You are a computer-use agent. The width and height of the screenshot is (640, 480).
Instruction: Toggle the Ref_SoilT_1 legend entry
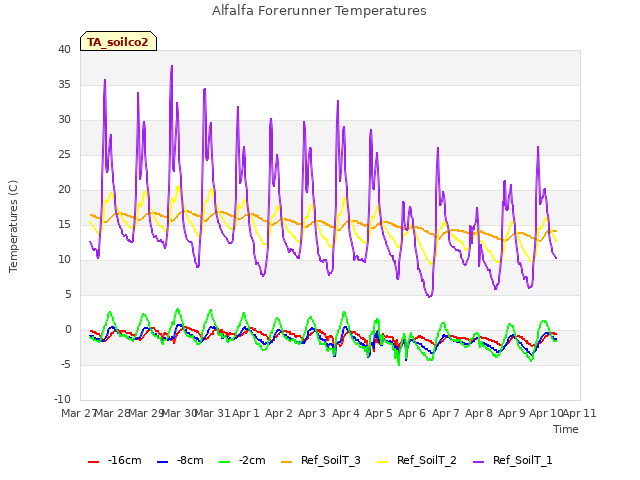[513, 460]
